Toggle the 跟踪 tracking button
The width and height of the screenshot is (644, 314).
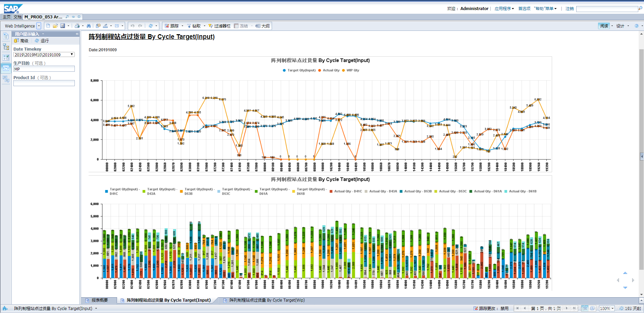pyautogui.click(x=172, y=26)
